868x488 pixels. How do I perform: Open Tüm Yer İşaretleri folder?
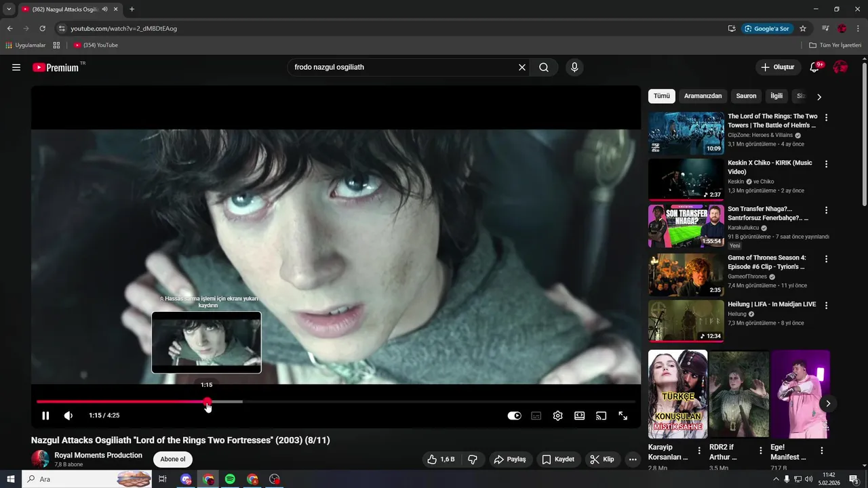[x=835, y=45]
